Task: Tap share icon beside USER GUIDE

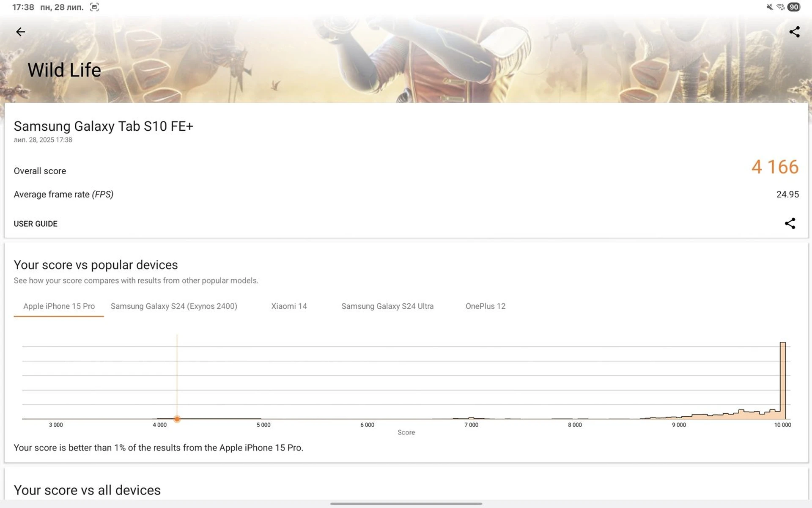Action: pyautogui.click(x=790, y=223)
